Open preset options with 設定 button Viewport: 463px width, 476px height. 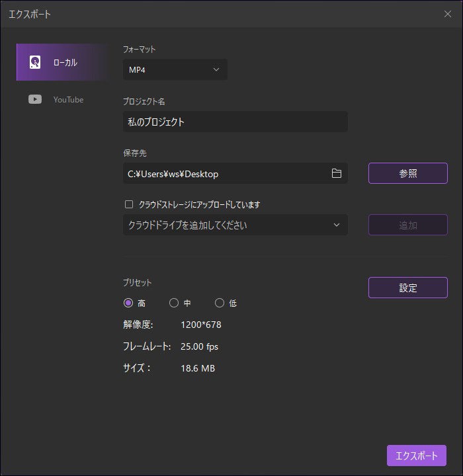[x=407, y=288]
